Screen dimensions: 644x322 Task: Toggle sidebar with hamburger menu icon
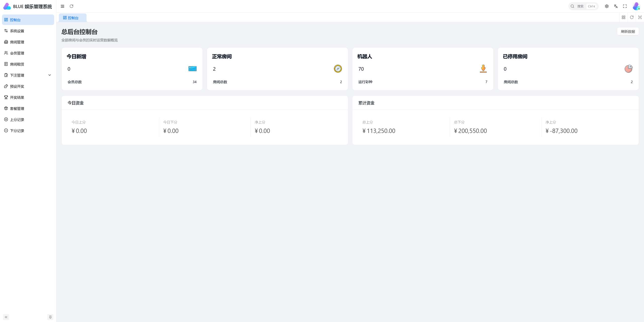(62, 6)
